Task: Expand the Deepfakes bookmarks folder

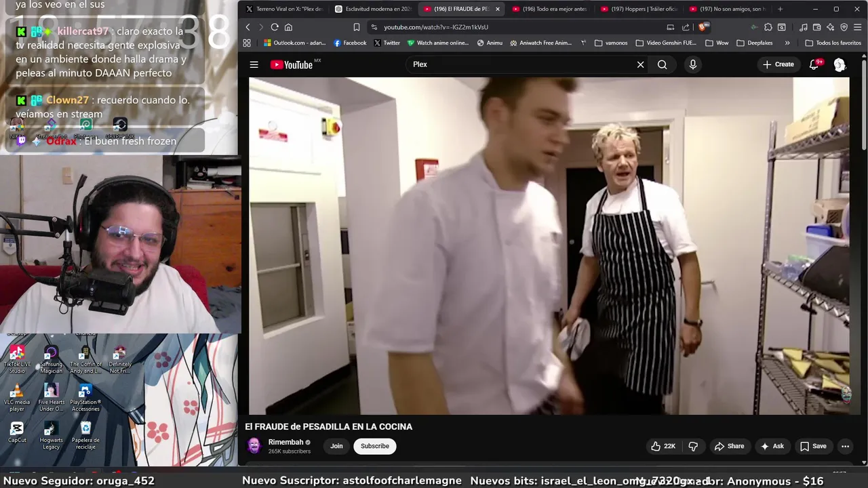Action: click(754, 43)
